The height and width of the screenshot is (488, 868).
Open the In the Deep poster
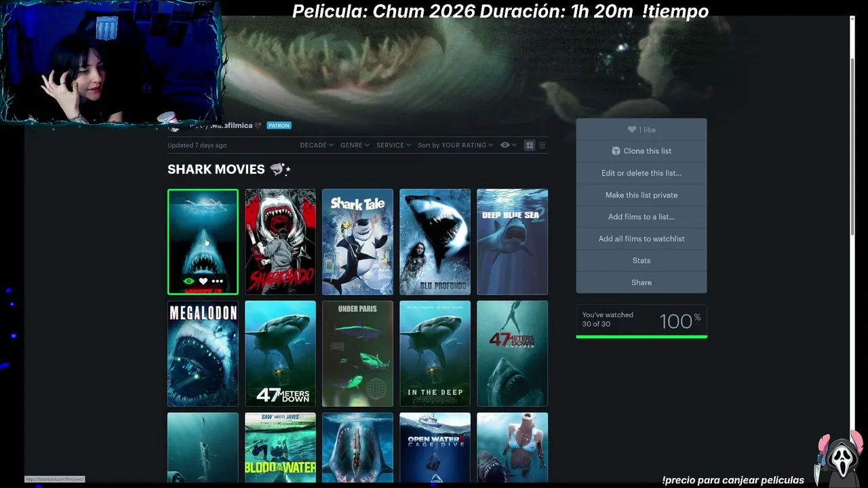click(435, 354)
